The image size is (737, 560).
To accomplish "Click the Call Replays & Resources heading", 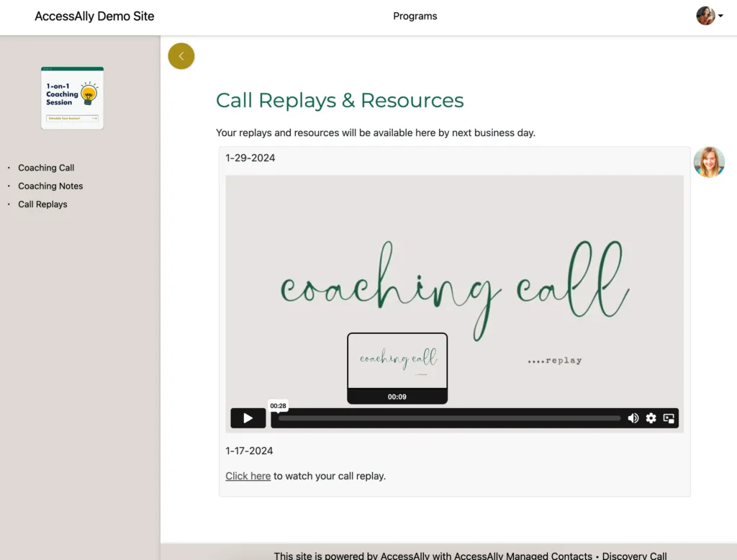I will point(340,100).
